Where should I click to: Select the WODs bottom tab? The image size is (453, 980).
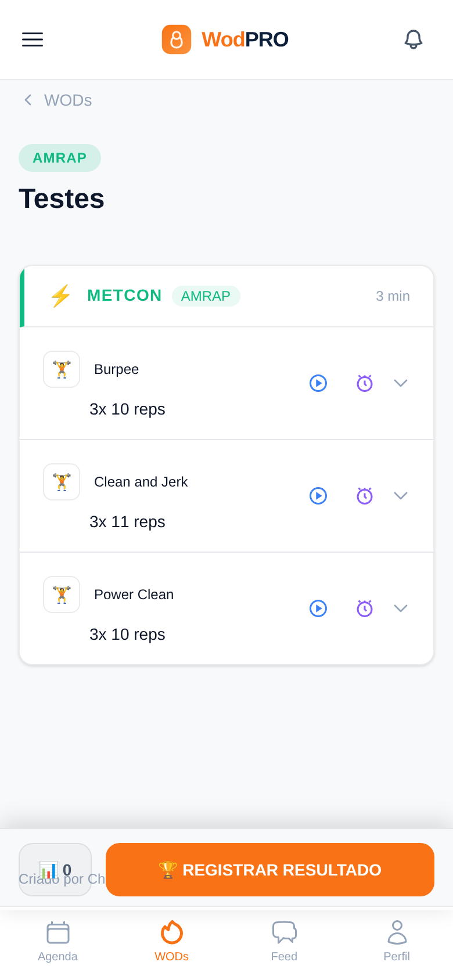(171, 941)
